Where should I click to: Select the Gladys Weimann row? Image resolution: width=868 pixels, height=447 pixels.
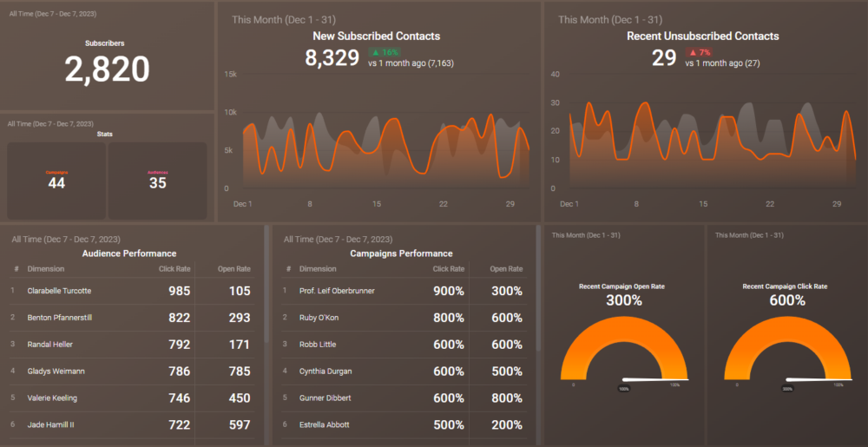coord(132,371)
